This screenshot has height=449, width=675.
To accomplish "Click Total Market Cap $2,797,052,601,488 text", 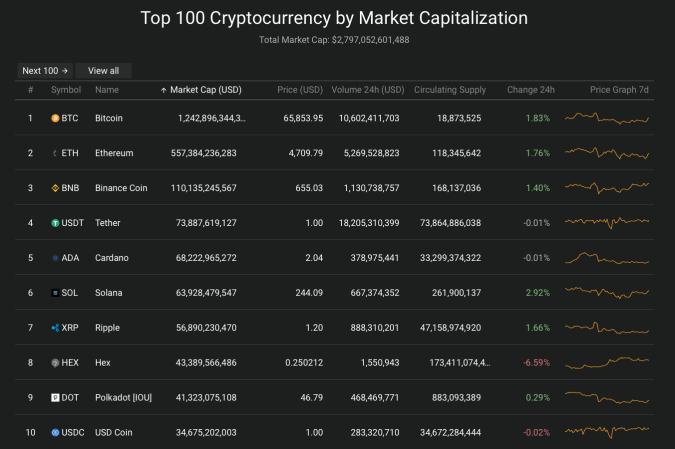I will pos(334,40).
